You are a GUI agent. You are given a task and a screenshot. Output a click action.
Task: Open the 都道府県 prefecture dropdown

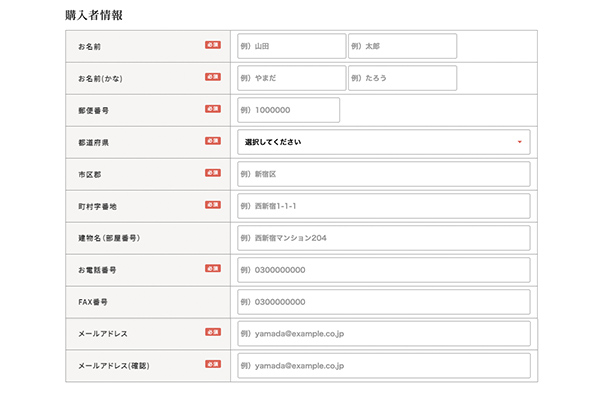click(x=383, y=142)
